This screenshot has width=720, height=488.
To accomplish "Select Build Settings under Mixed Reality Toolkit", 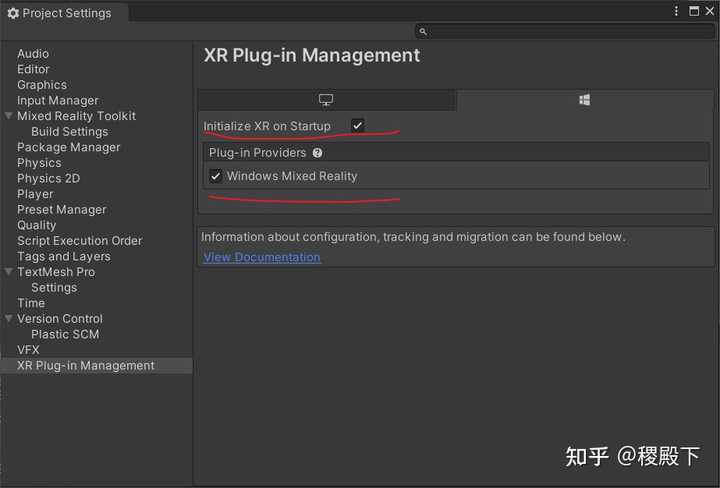I will click(70, 132).
